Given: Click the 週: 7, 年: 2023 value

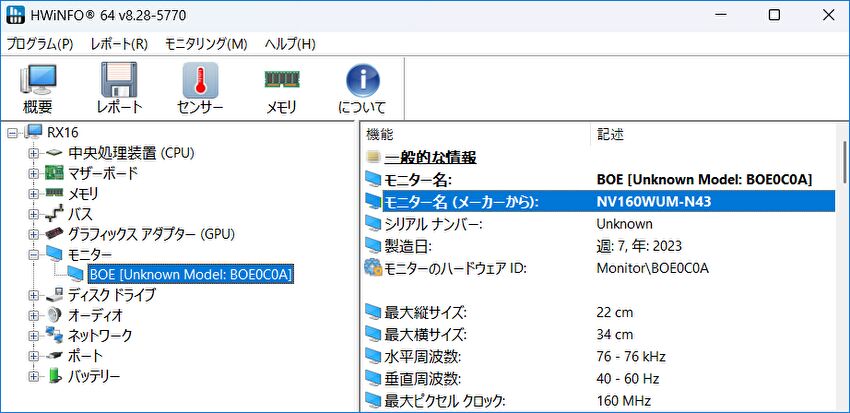Looking at the screenshot, I should [639, 246].
